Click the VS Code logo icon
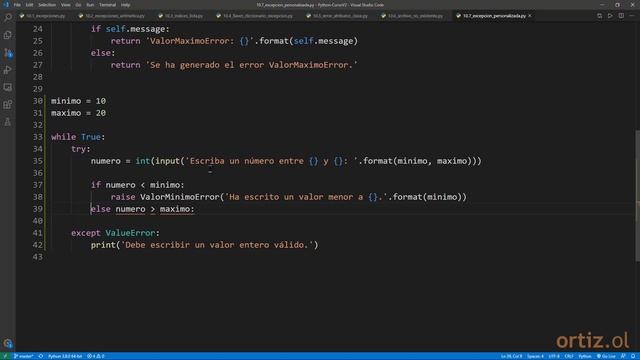Image resolution: width=640 pixels, height=360 pixels. (6, 5)
